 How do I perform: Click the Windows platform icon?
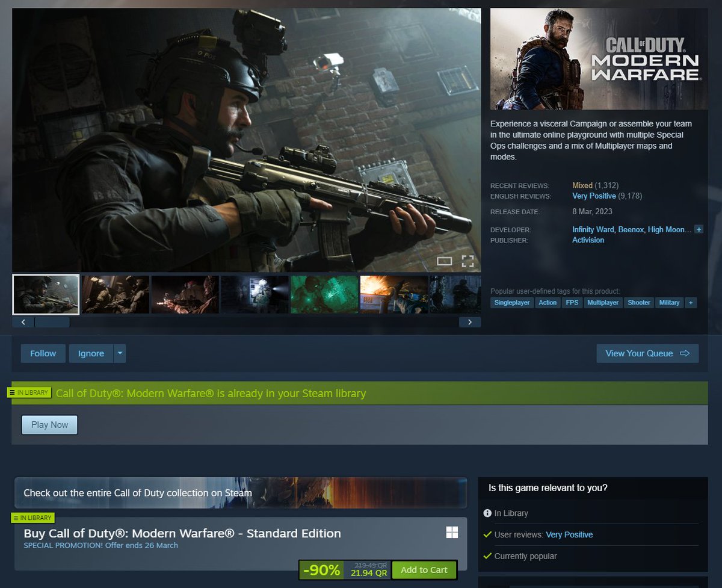coord(452,532)
